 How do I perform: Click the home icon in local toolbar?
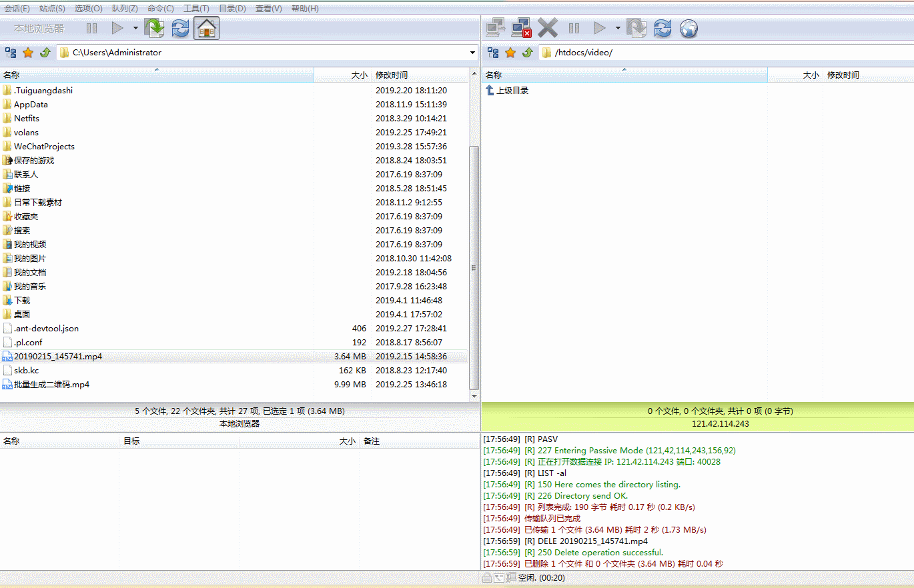click(207, 28)
